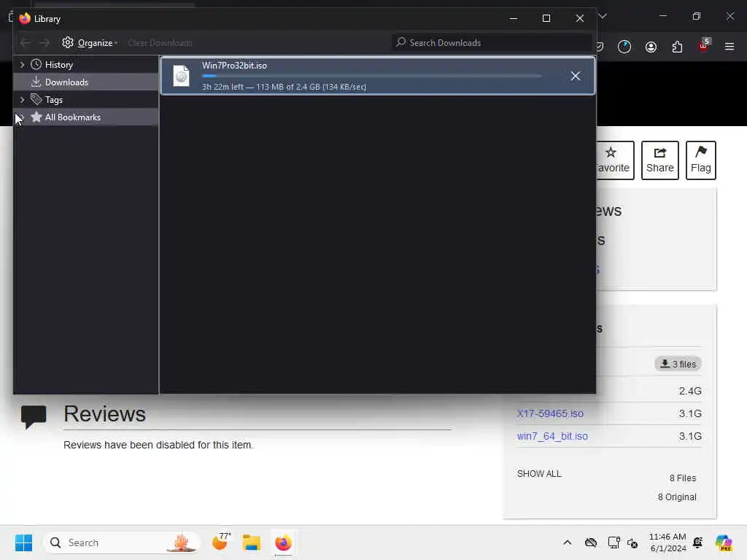The height and width of the screenshot is (560, 747).
Task: Click the 8 Files text
Action: click(x=683, y=478)
